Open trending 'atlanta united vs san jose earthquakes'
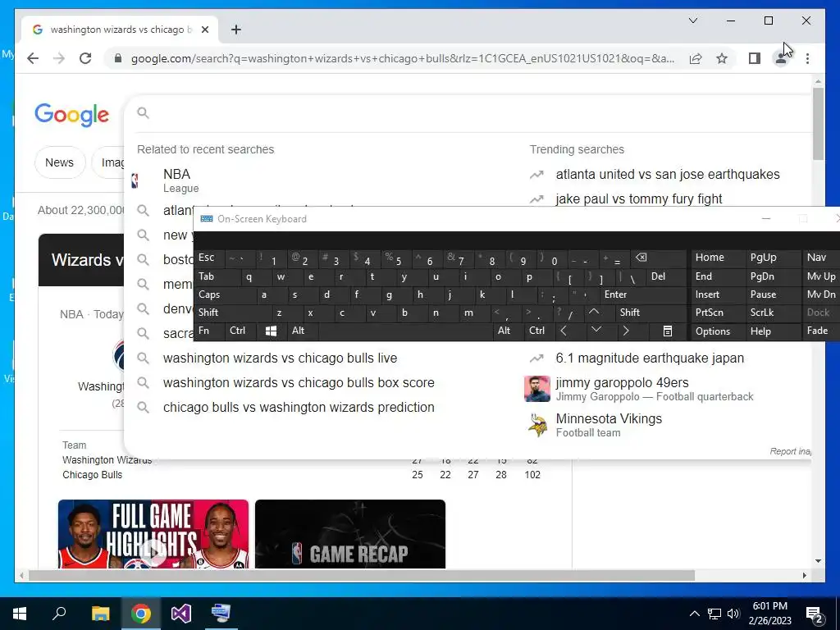The image size is (840, 630). pos(667,174)
